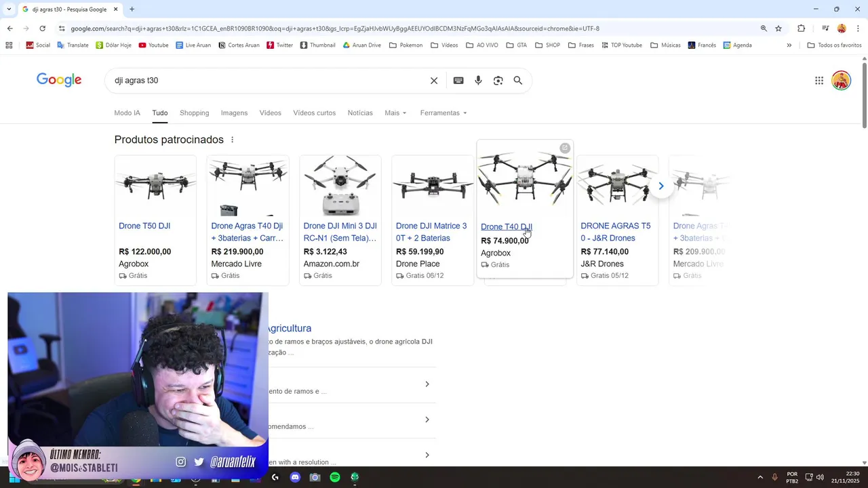868x488 pixels.
Task: Switch to the Notícias tab
Action: click(360, 113)
